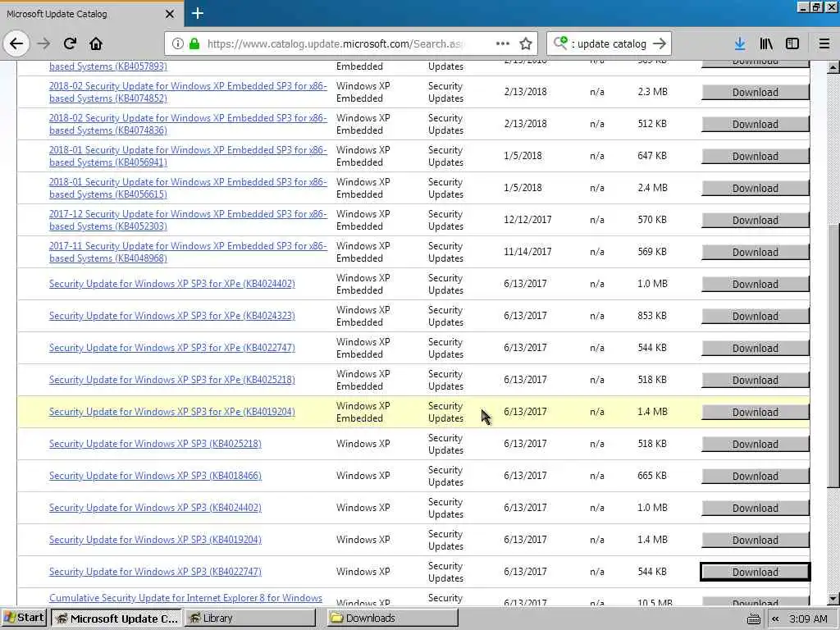Show site information icon in address bar
The height and width of the screenshot is (630, 840).
(x=177, y=43)
